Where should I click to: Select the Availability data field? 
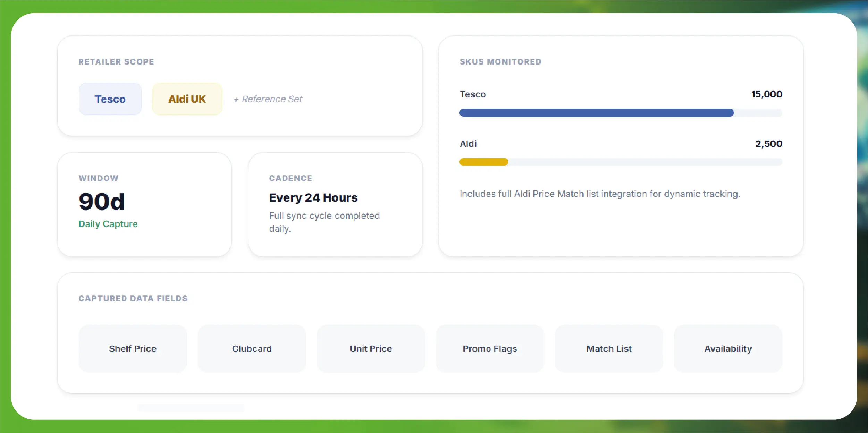tap(728, 349)
